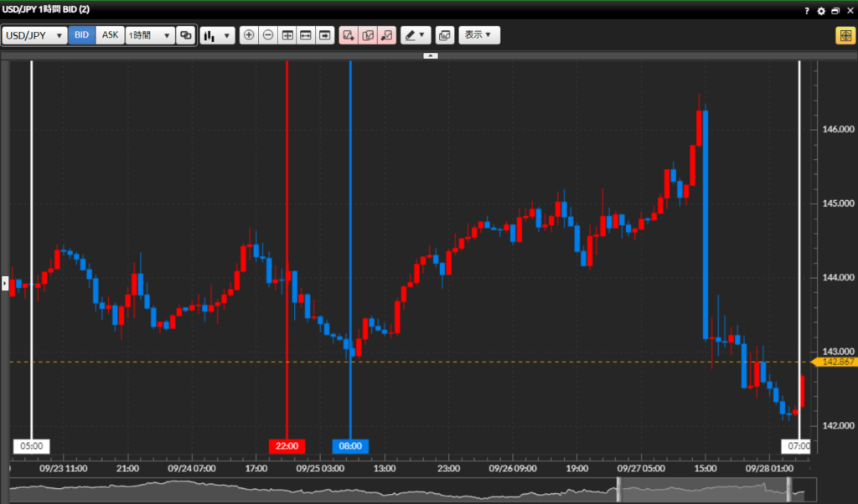Click the blue 08:00 time marker label
The image size is (858, 504).
point(350,446)
